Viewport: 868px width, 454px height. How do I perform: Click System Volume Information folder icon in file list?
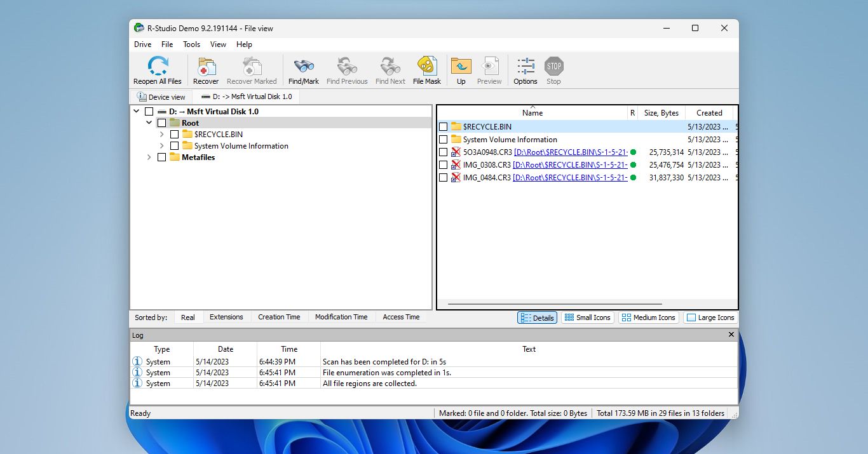(x=456, y=139)
